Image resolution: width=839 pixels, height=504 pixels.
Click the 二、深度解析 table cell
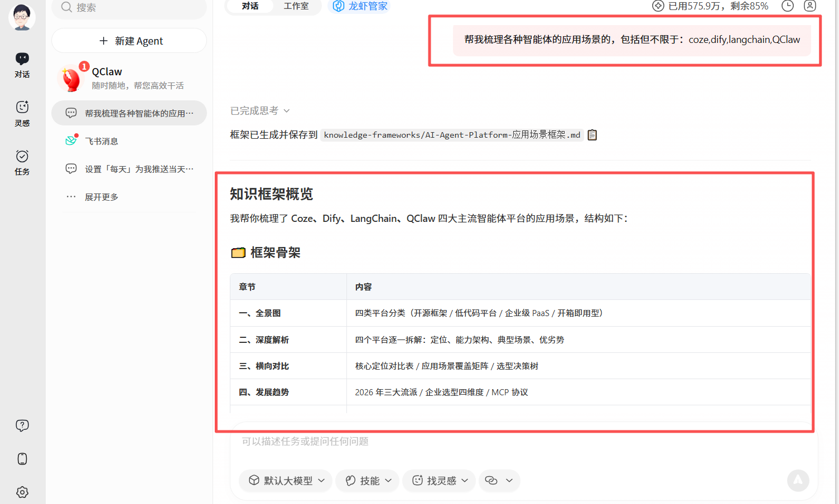[288, 340]
